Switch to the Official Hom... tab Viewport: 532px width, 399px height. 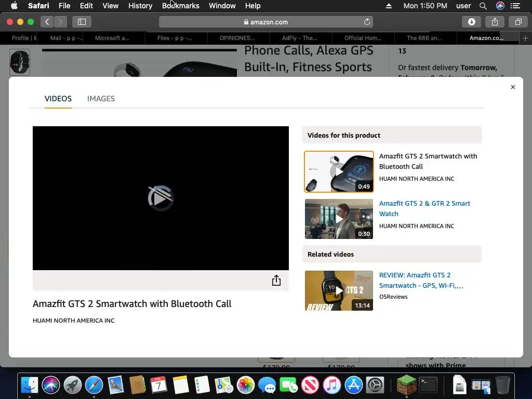coord(363,38)
